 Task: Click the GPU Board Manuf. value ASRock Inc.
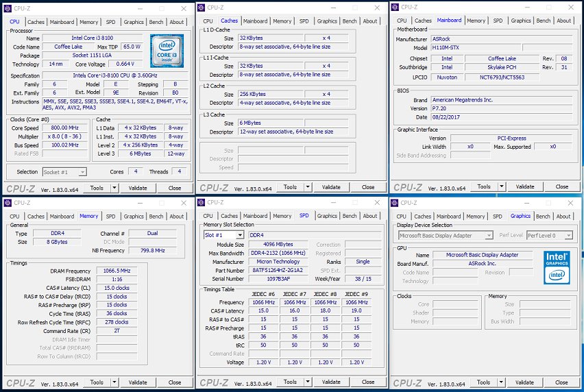(x=483, y=264)
